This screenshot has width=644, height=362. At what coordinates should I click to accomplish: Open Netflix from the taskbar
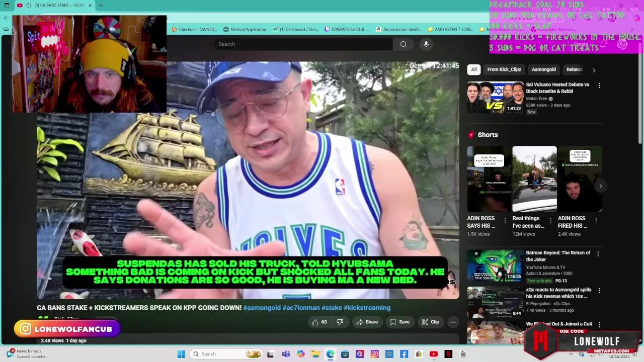point(448,354)
